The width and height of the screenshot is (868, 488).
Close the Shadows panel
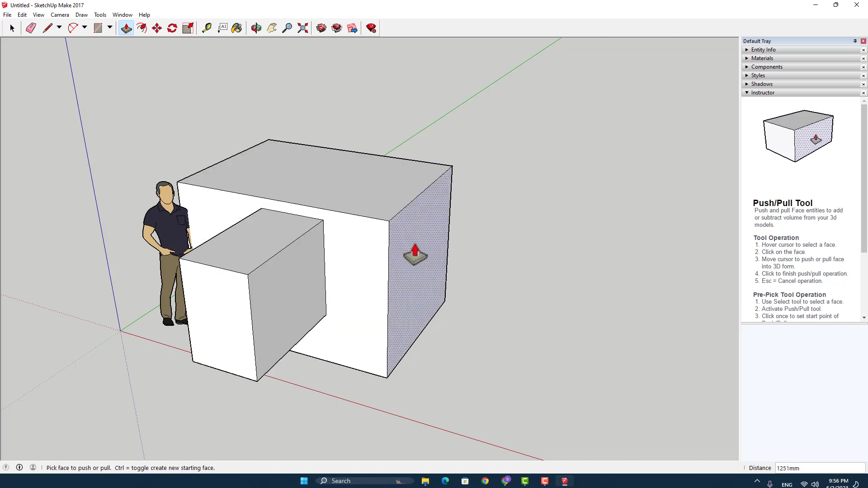coord(863,84)
